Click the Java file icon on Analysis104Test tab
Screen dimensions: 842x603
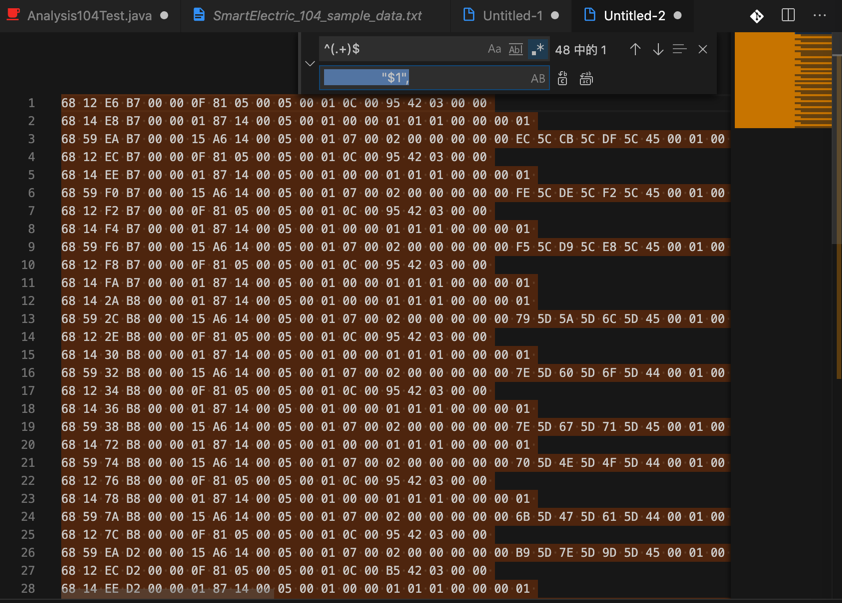click(13, 14)
